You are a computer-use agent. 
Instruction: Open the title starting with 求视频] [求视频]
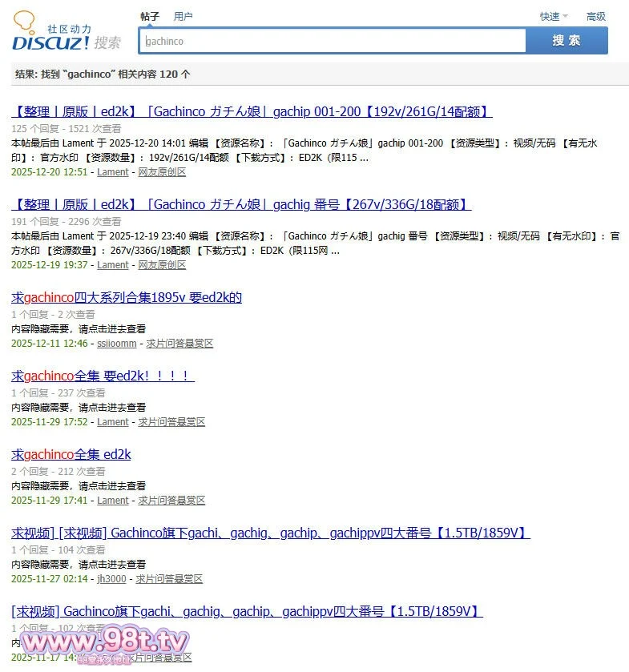coord(270,533)
